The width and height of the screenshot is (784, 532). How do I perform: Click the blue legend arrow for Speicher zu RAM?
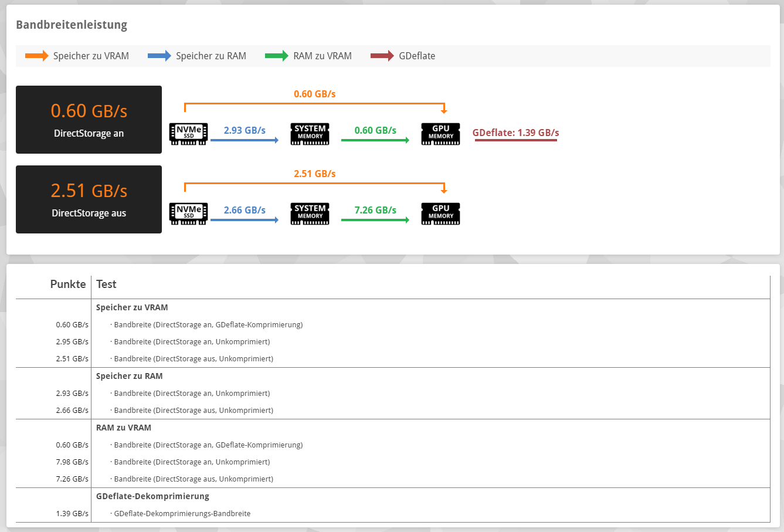pos(159,56)
